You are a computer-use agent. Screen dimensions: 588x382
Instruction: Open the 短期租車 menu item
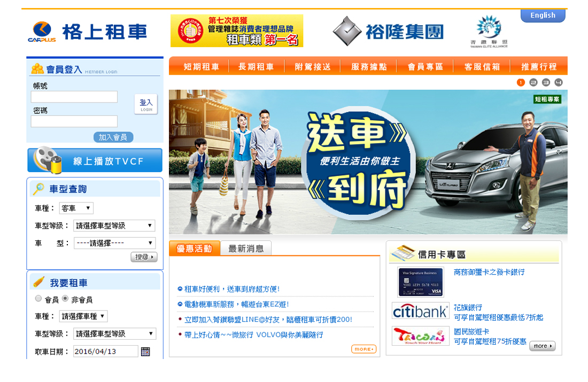click(x=201, y=67)
